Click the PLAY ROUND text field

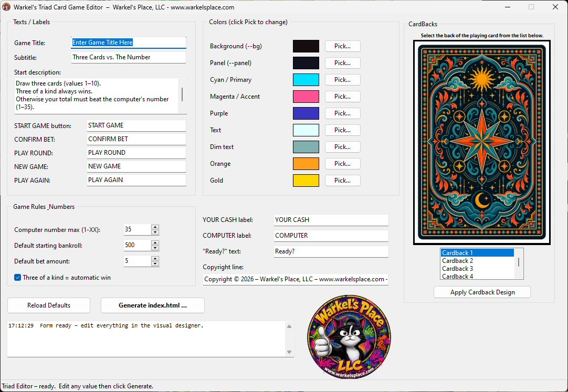(136, 153)
